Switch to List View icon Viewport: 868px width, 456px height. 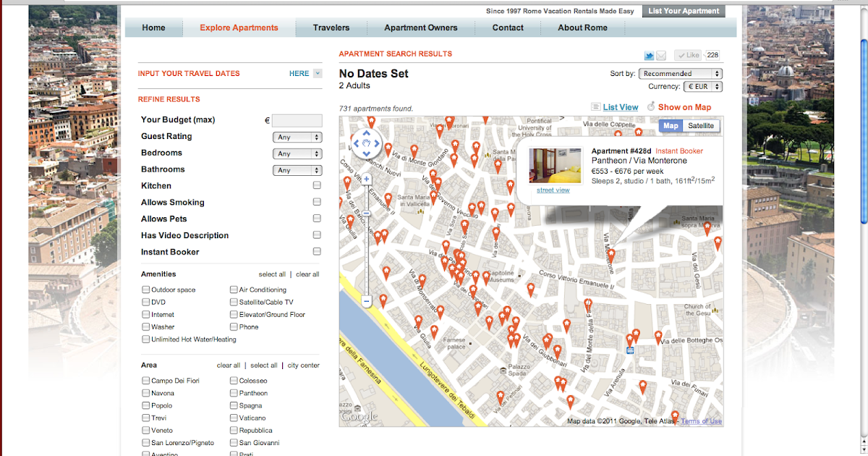point(597,106)
